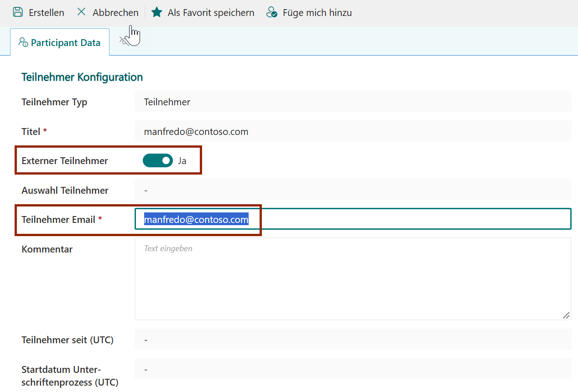Click the Teilnehmer seit (UTC) field

[352, 340]
